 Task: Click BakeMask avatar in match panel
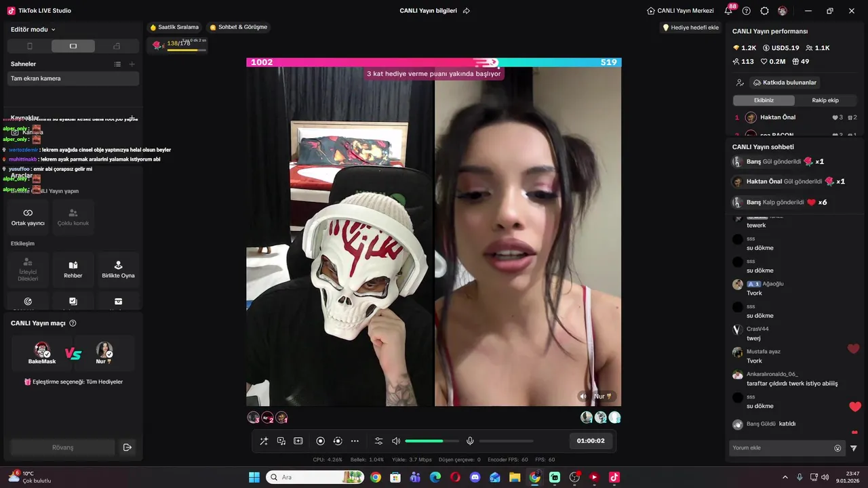click(42, 350)
